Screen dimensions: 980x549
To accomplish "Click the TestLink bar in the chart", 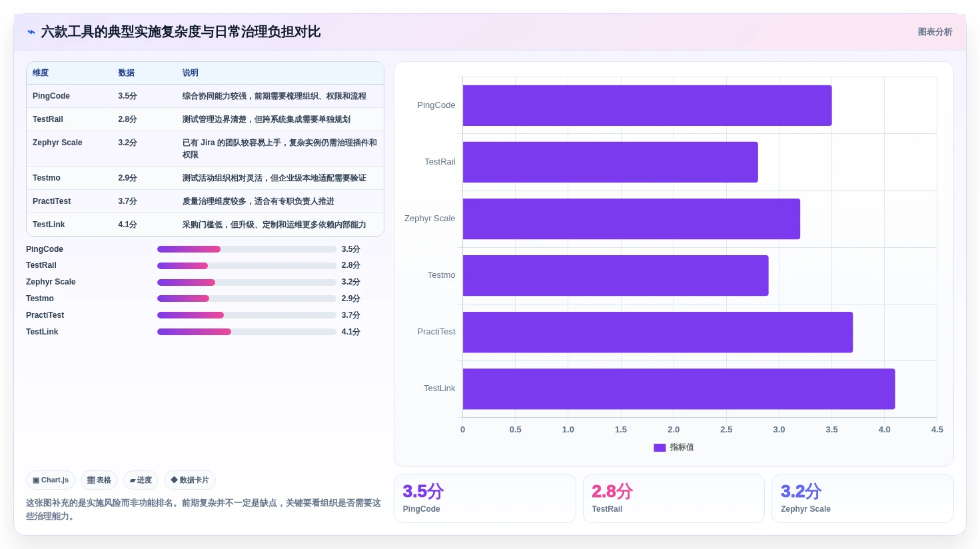I will click(x=679, y=388).
